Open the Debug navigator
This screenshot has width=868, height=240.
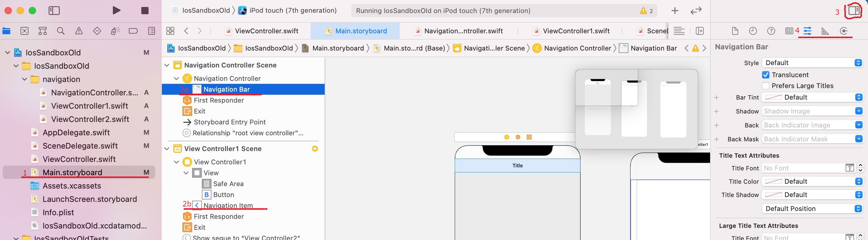[115, 31]
